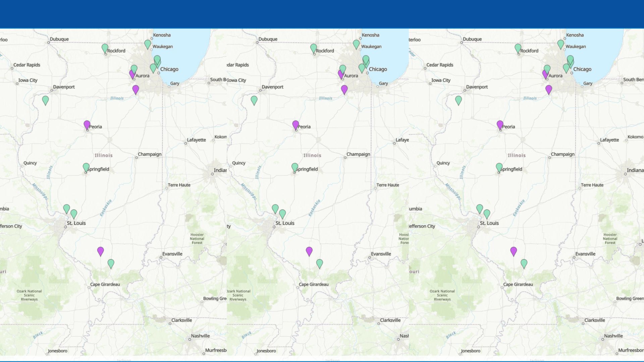Click 'Clarksville' label on right map
This screenshot has width=644, height=362.
click(595, 320)
